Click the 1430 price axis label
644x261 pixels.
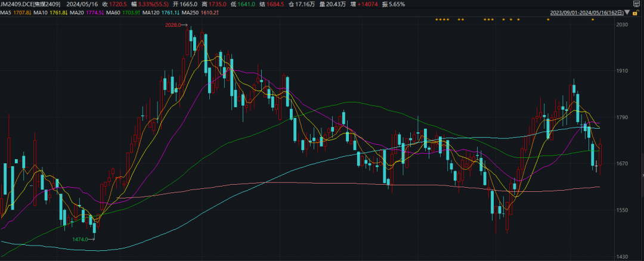click(623, 256)
